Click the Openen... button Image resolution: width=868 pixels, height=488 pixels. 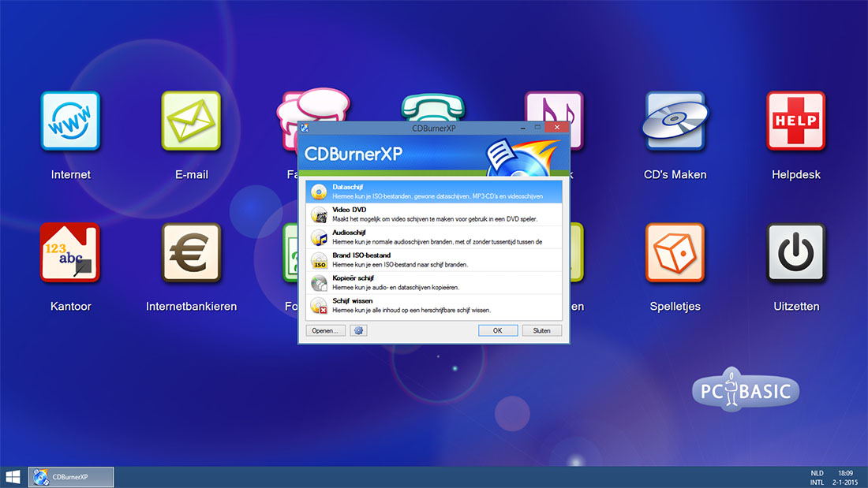(x=325, y=330)
